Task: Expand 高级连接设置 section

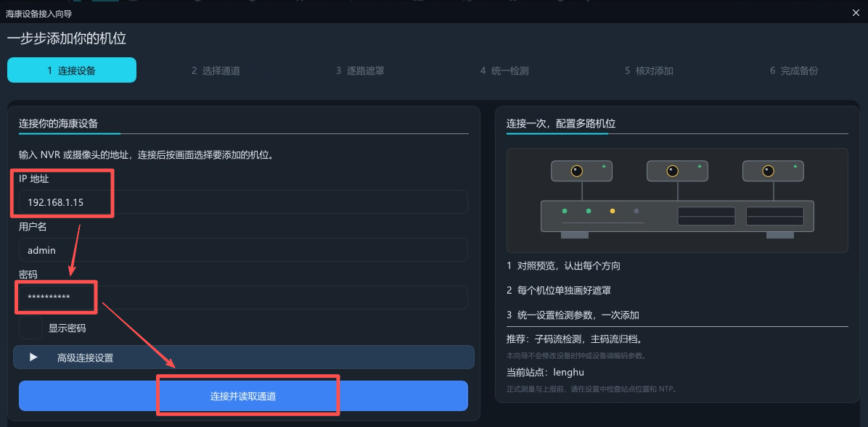Action: 244,357
